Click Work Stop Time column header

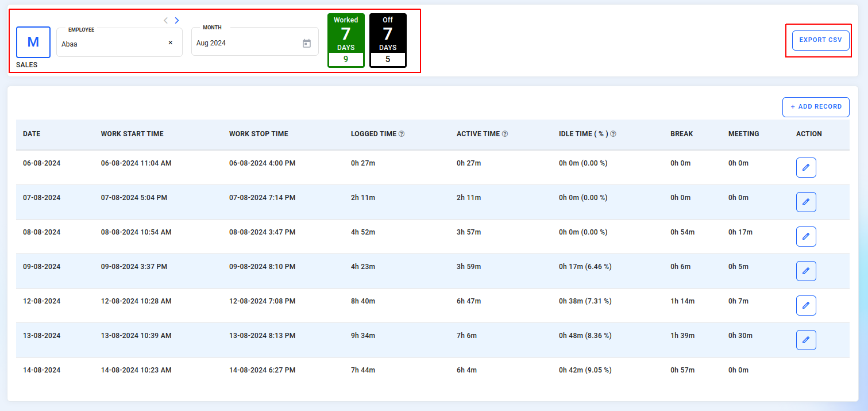(x=259, y=134)
